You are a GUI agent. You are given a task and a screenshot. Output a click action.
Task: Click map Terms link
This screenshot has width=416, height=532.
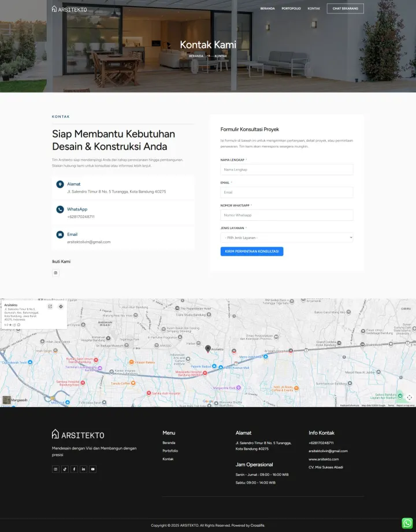coord(391,405)
